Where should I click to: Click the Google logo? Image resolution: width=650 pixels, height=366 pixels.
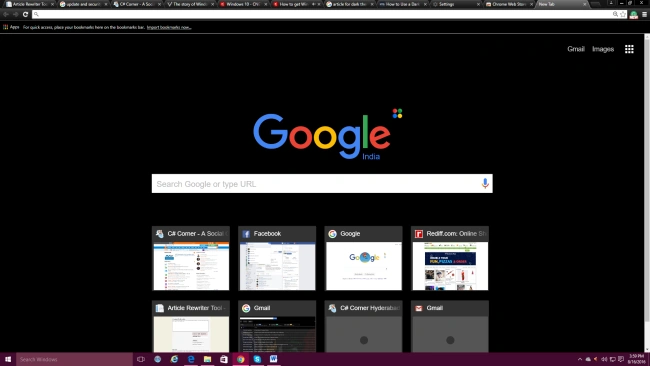tap(322, 136)
